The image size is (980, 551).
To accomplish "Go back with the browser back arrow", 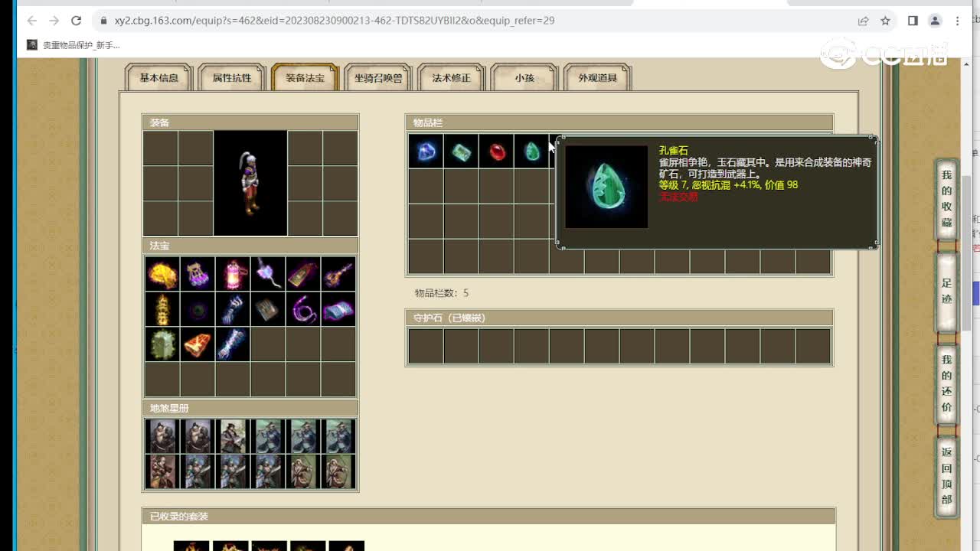I will click(x=32, y=21).
